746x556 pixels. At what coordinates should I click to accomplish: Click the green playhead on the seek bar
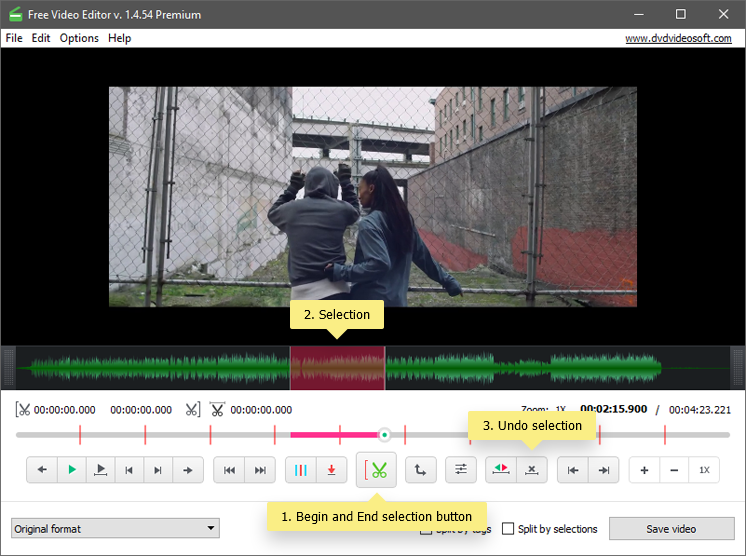pos(384,435)
